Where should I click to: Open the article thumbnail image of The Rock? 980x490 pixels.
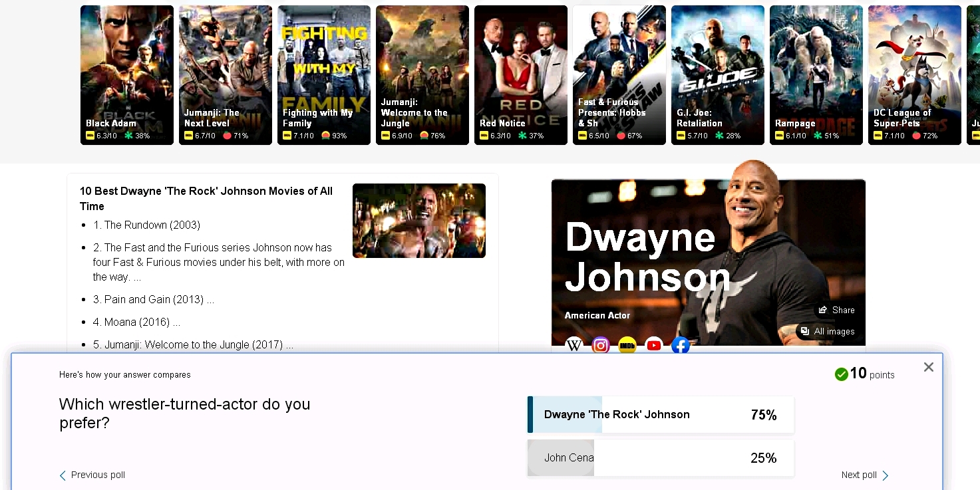click(x=419, y=221)
